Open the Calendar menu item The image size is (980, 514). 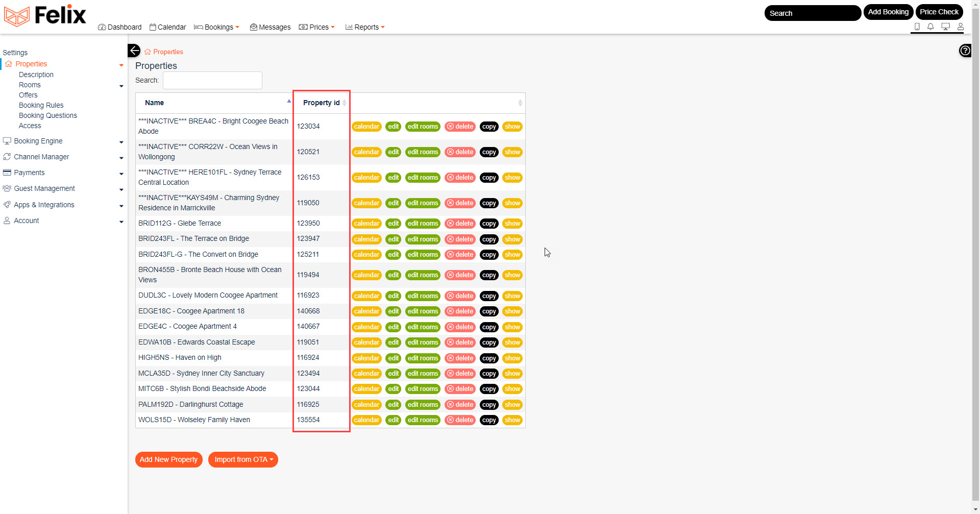[x=167, y=27]
